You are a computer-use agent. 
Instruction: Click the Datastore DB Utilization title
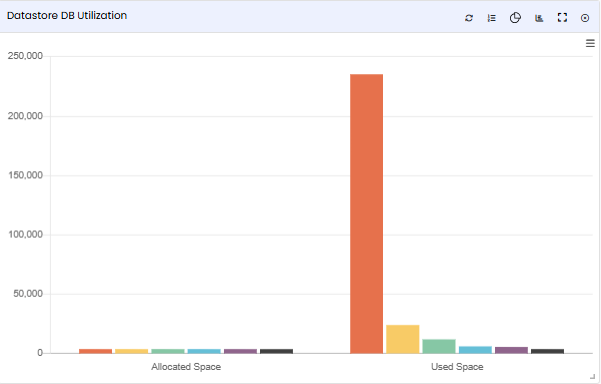pos(67,16)
